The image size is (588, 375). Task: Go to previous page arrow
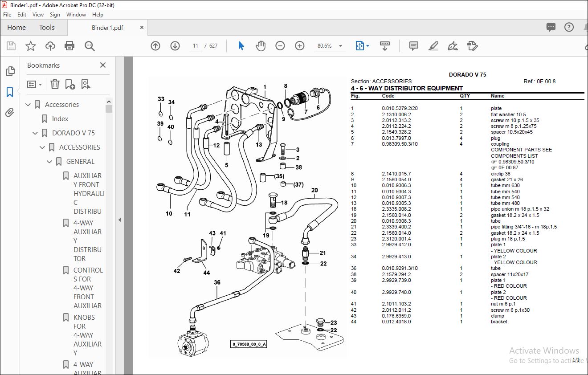[x=155, y=46]
